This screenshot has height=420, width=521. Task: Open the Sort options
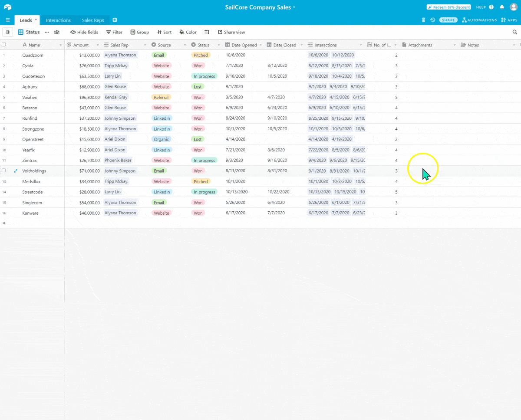pyautogui.click(x=164, y=32)
